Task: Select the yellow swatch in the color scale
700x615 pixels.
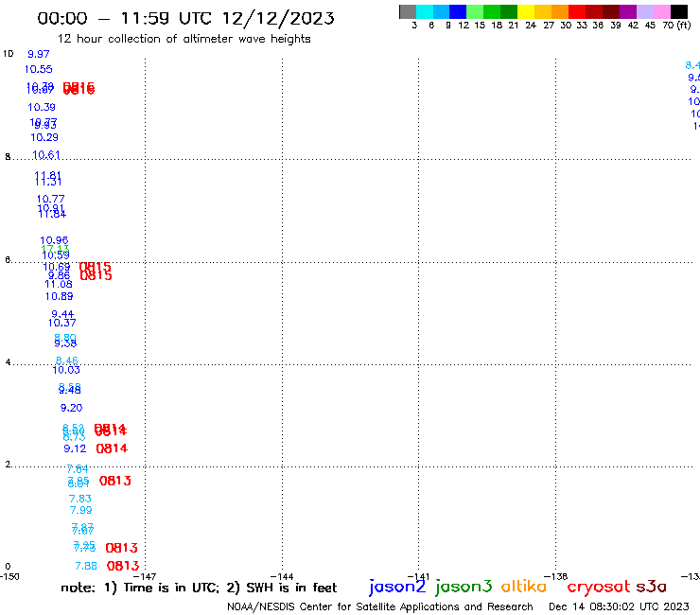Action: 526,11
